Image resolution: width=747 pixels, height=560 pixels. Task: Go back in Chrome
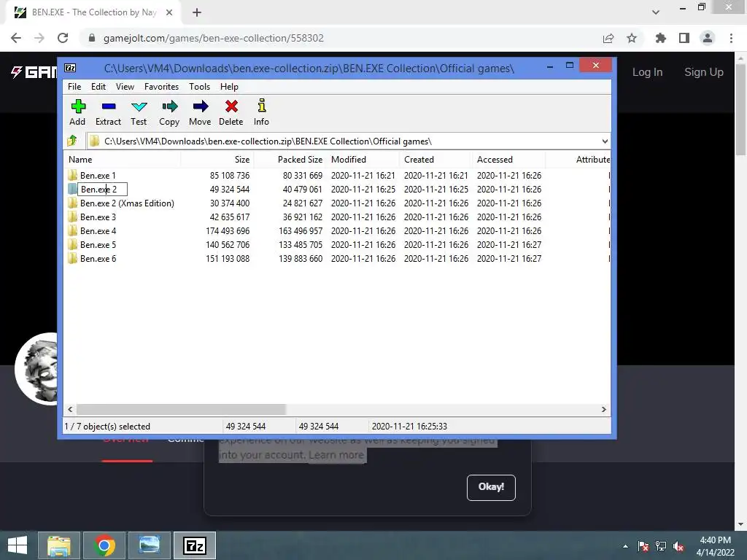point(16,38)
